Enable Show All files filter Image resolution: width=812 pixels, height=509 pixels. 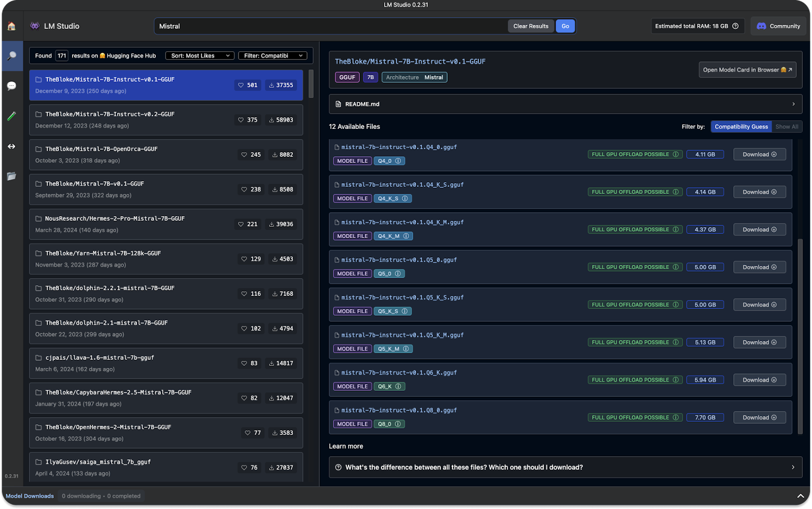(787, 126)
